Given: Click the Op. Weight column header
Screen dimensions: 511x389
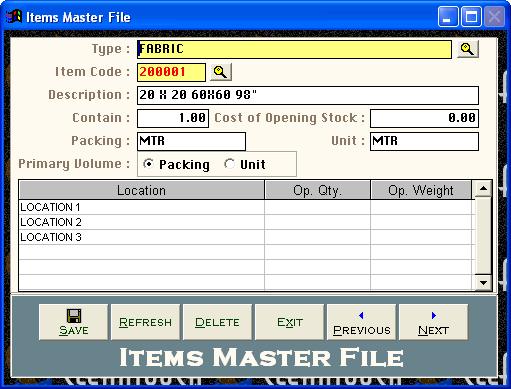Looking at the screenshot, I should (421, 190).
